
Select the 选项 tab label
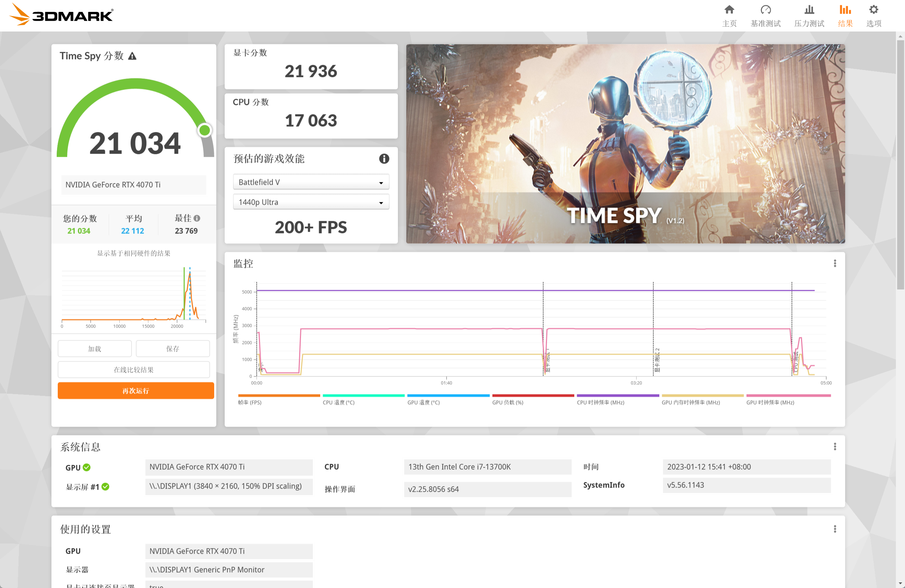tap(874, 23)
